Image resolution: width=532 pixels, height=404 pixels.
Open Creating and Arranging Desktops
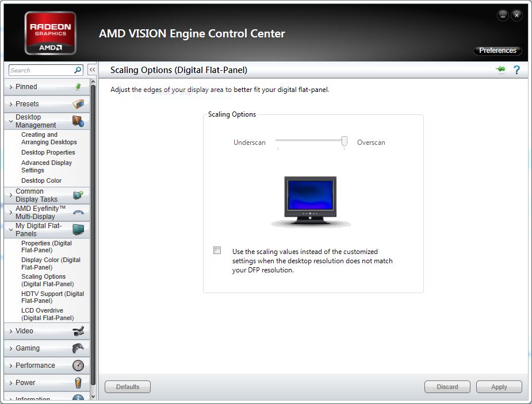coord(49,138)
